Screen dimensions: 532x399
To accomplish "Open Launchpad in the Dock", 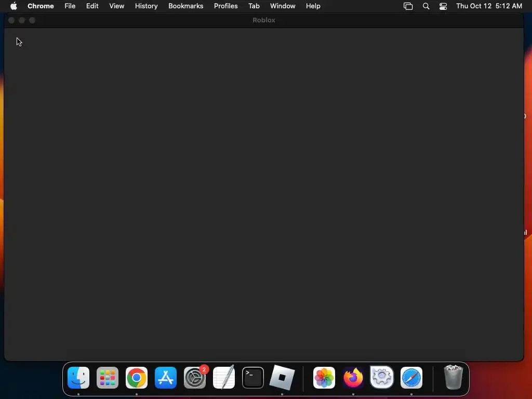I will [x=108, y=378].
